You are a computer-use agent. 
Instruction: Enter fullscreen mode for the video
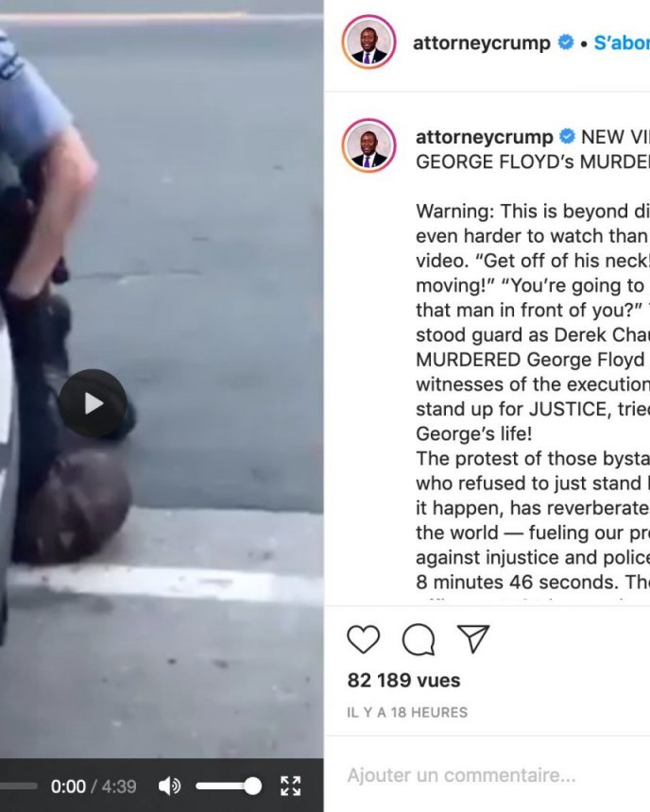(x=290, y=786)
